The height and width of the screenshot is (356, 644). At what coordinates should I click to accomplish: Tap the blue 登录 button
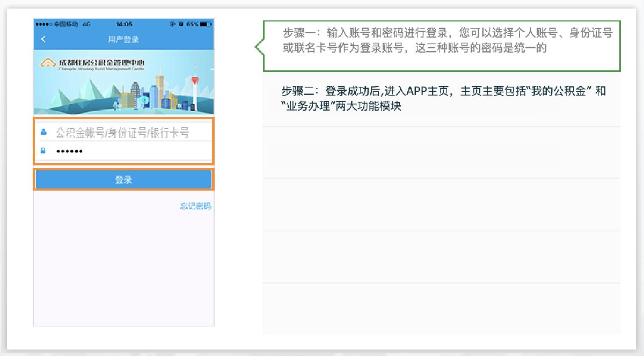click(x=123, y=180)
